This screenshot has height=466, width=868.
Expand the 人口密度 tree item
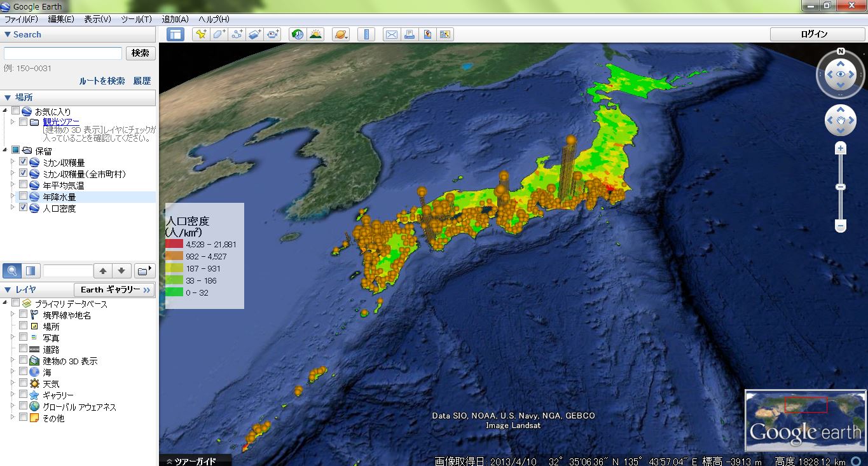tap(12, 208)
